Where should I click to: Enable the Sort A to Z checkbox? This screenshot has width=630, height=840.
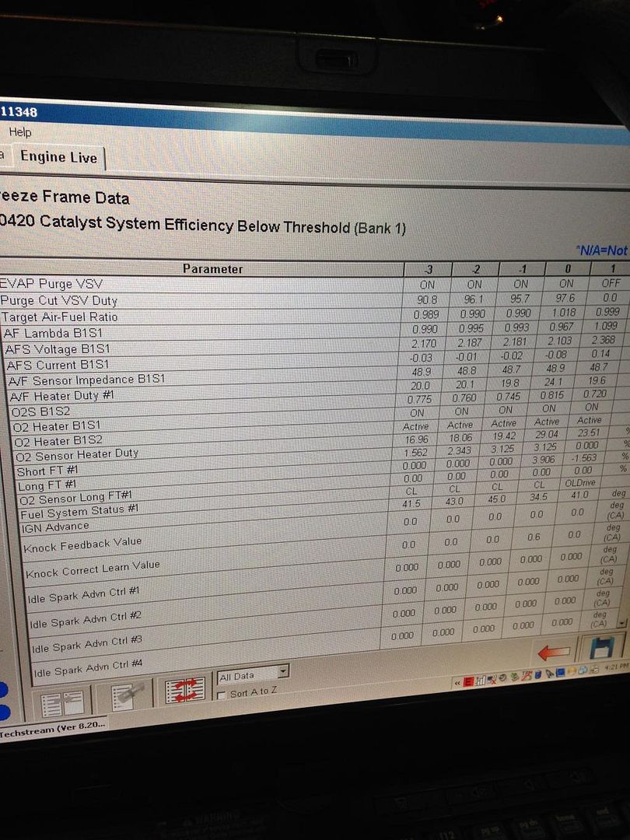222,695
